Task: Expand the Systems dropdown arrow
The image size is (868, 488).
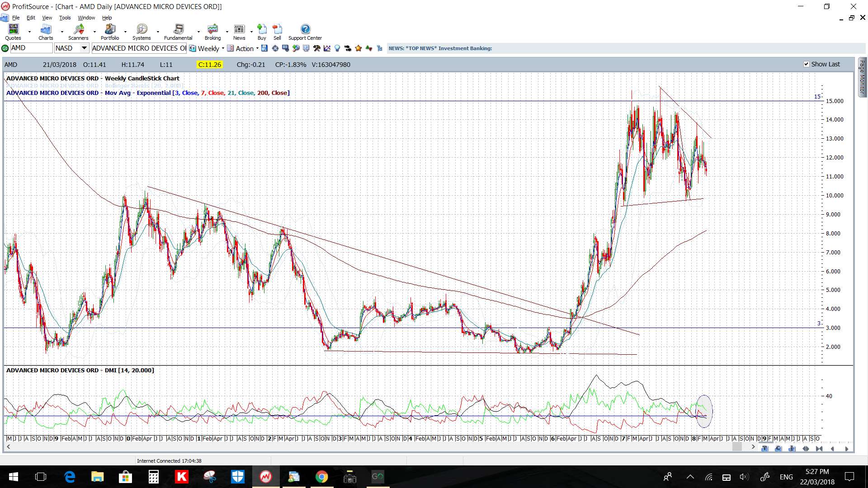Action: (x=158, y=32)
